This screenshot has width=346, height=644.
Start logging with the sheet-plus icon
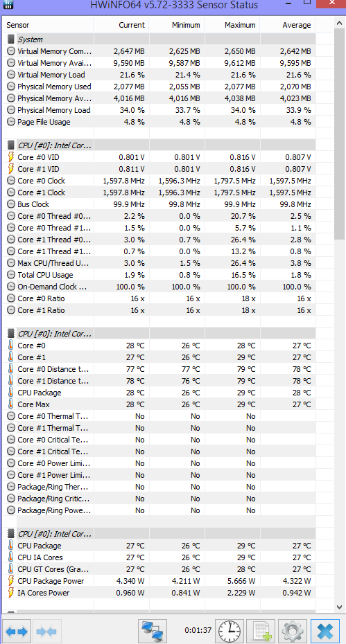point(261,632)
